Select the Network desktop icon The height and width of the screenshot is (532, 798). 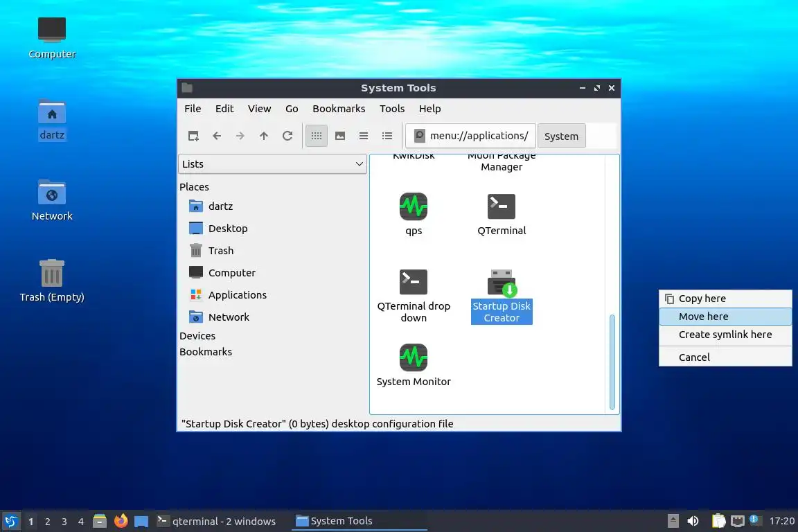tap(52, 193)
